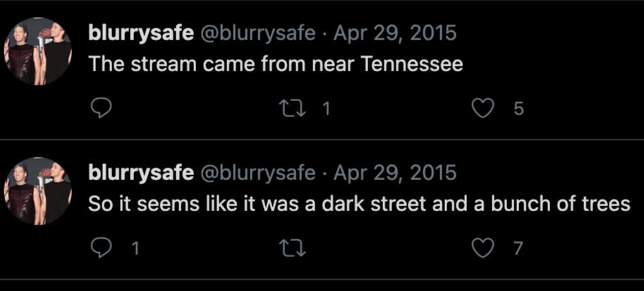Click the retweet count 1 on the Tennessee tweet
Image resolution: width=644 pixels, height=291 pixels.
325,109
